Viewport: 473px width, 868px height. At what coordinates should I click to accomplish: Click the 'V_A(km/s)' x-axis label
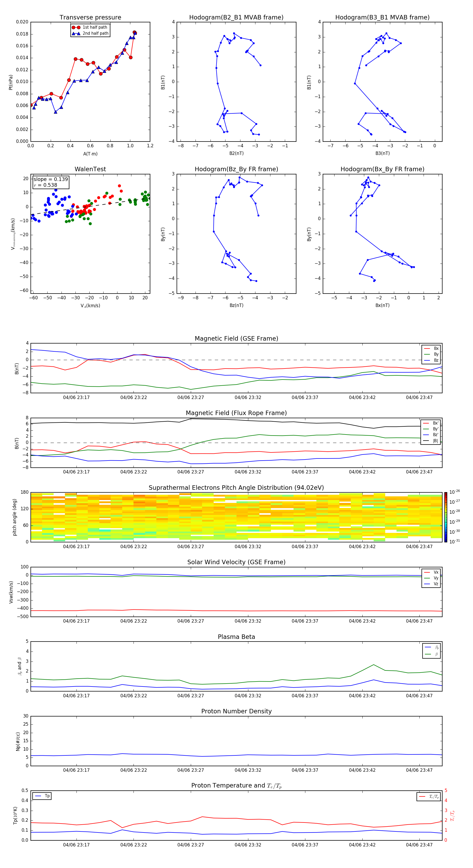click(x=90, y=306)
